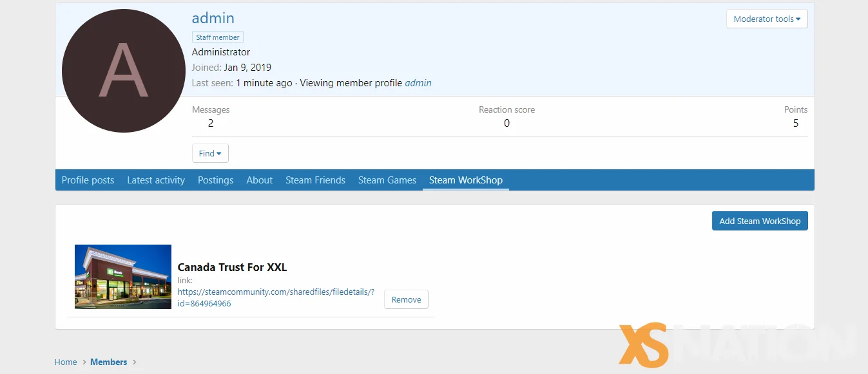View the About tab
Screen dimensions: 868x374
[x=259, y=180]
